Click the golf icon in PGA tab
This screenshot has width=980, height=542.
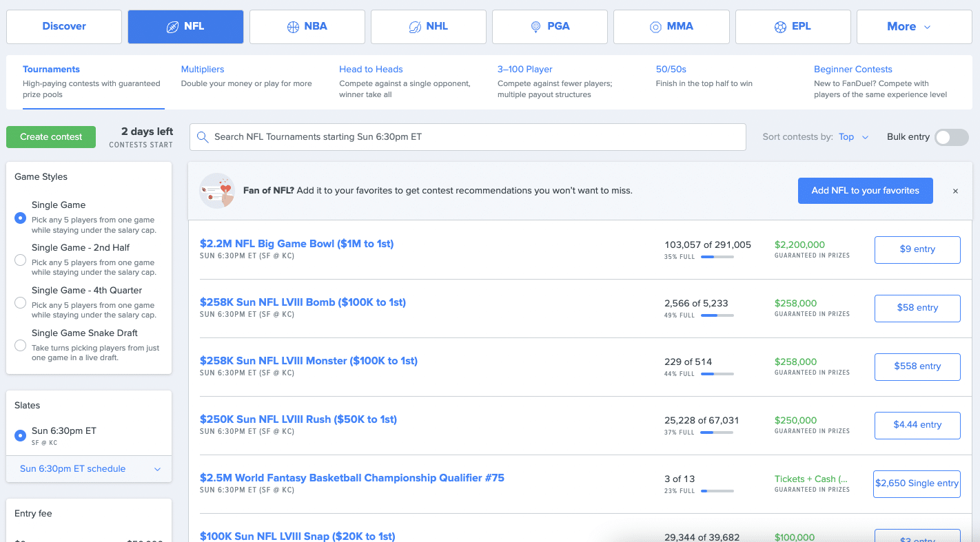[535, 27]
